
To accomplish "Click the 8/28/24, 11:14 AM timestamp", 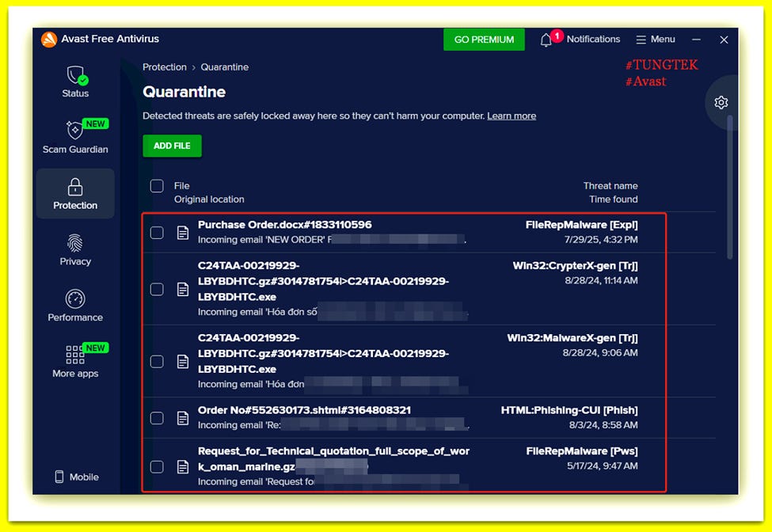I will pos(601,280).
